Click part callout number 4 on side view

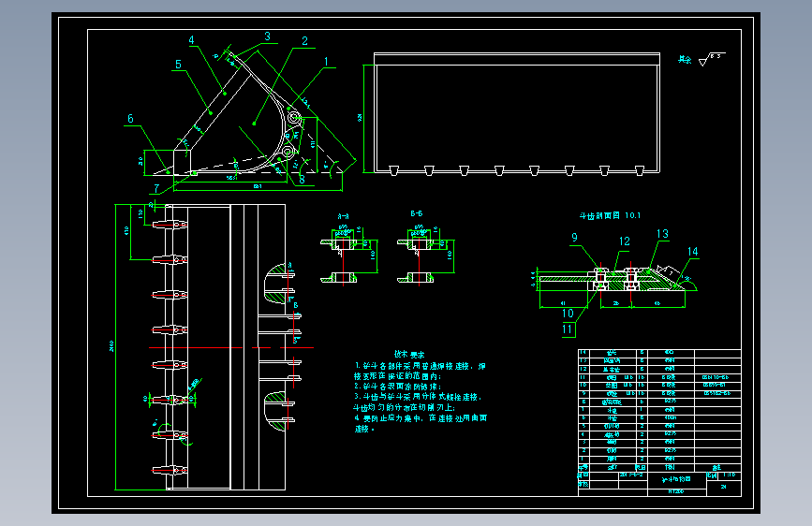point(192,40)
